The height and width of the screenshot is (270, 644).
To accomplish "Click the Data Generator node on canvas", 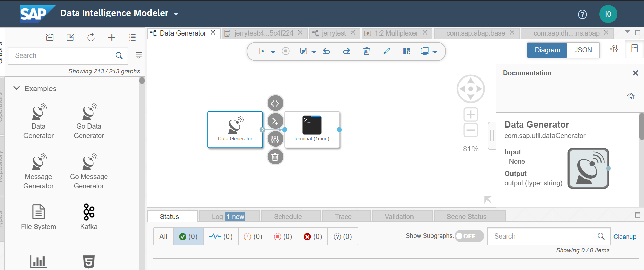I will (235, 130).
